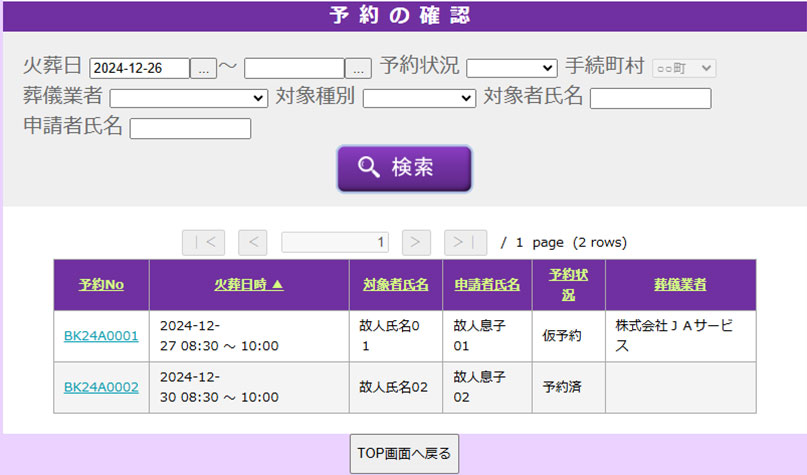This screenshot has height=475, width=807.
Task: Click the magnifier 検索 search button
Action: [x=404, y=168]
